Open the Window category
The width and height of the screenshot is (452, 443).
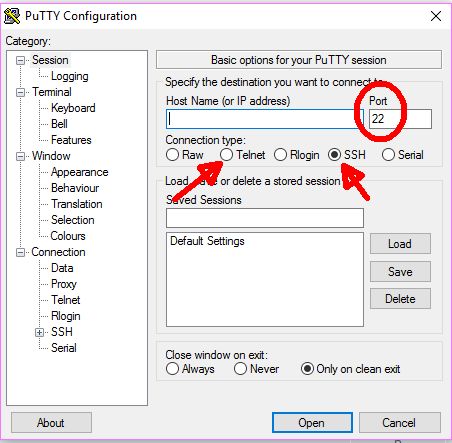pos(51,156)
